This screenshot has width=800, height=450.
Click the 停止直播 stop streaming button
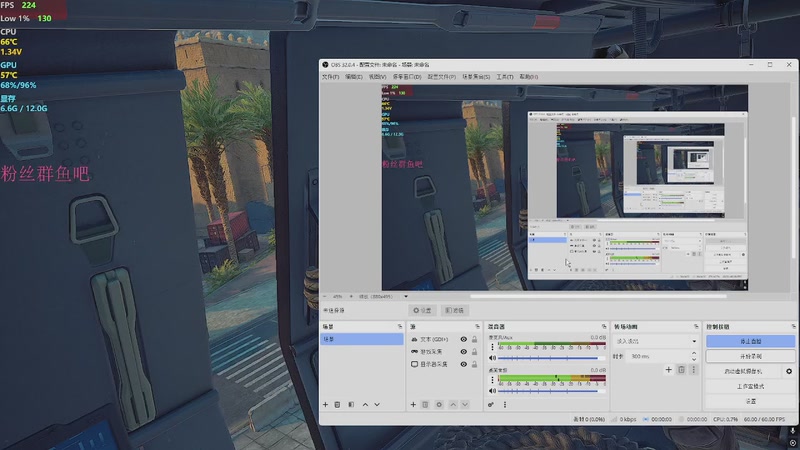tap(751, 341)
